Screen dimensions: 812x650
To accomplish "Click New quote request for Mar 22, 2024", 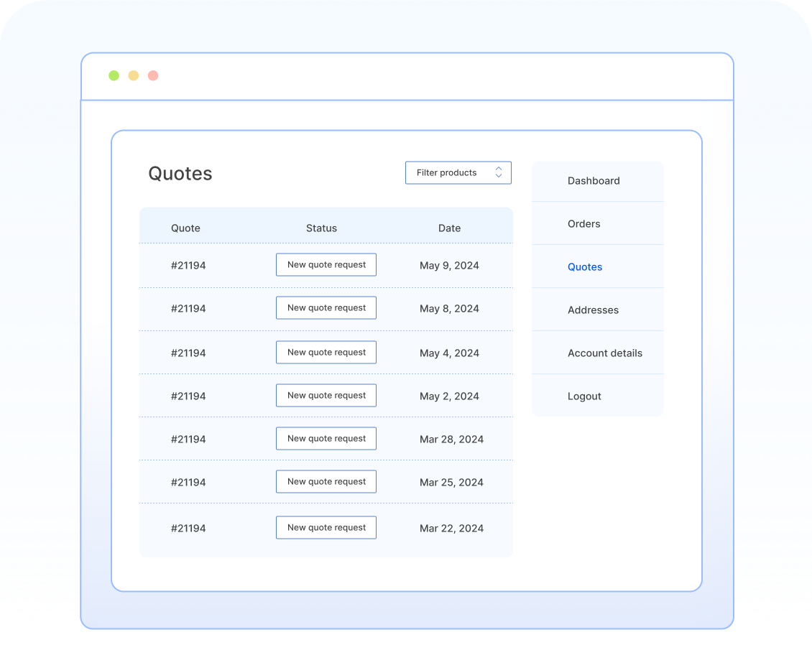I will click(x=326, y=527).
